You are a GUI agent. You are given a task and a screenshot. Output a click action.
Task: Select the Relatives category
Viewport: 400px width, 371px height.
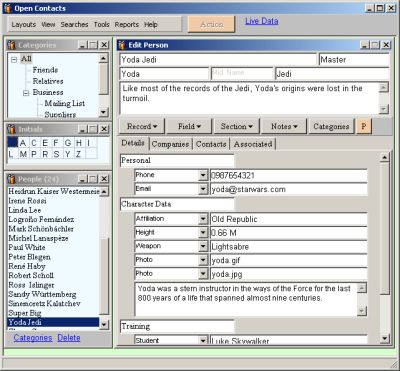[48, 81]
